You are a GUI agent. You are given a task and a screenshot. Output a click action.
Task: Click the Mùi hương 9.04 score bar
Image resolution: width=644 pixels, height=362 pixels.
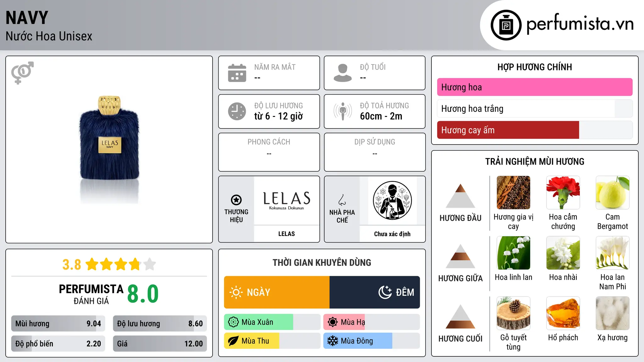click(x=58, y=323)
